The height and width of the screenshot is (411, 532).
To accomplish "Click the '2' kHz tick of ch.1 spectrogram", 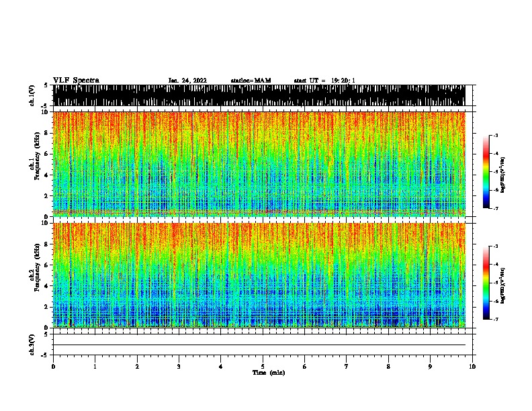I will click(47, 196).
